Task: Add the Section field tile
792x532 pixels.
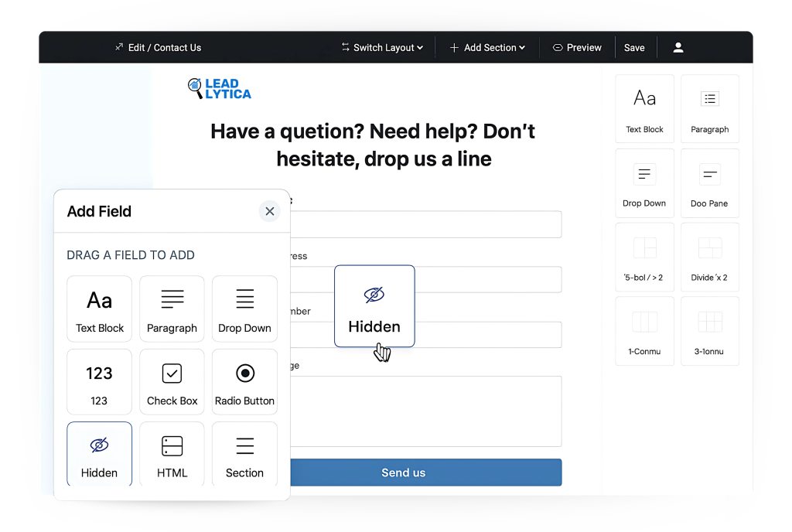Action: click(x=244, y=454)
